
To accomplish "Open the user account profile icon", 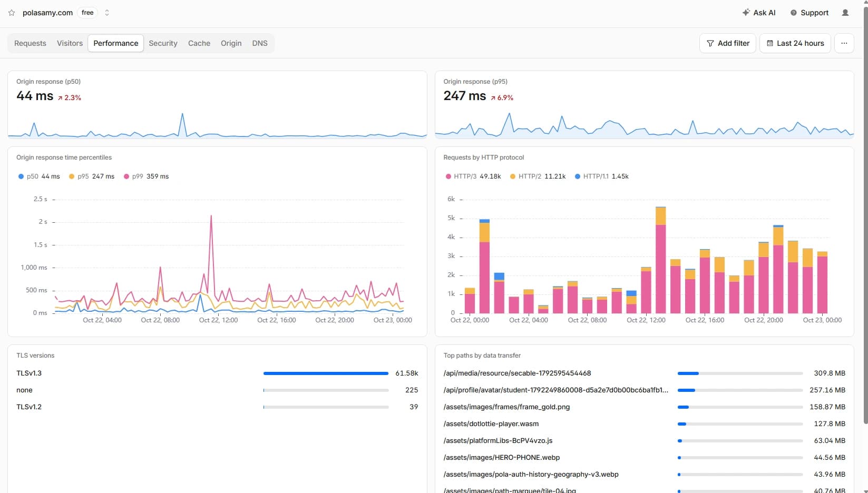I will pyautogui.click(x=845, y=13).
